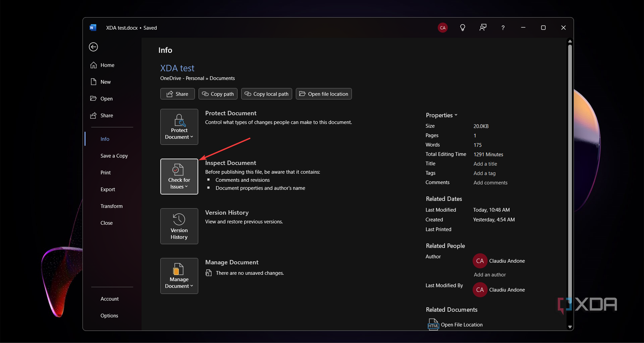Expand the Check for Issues dropdown
This screenshot has width=644, height=343.
(179, 177)
